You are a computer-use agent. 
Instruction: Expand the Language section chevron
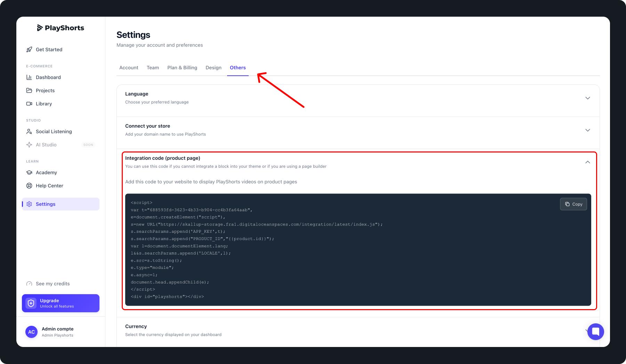588,98
